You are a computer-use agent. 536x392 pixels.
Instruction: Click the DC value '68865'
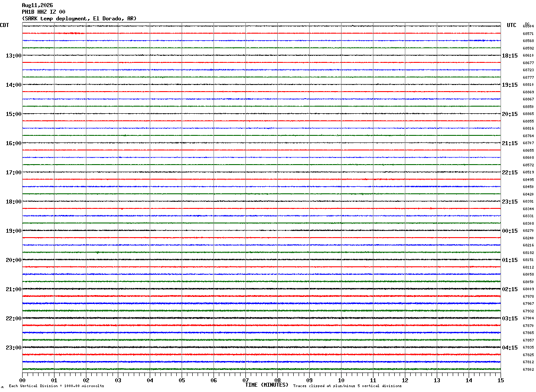coord(528,114)
